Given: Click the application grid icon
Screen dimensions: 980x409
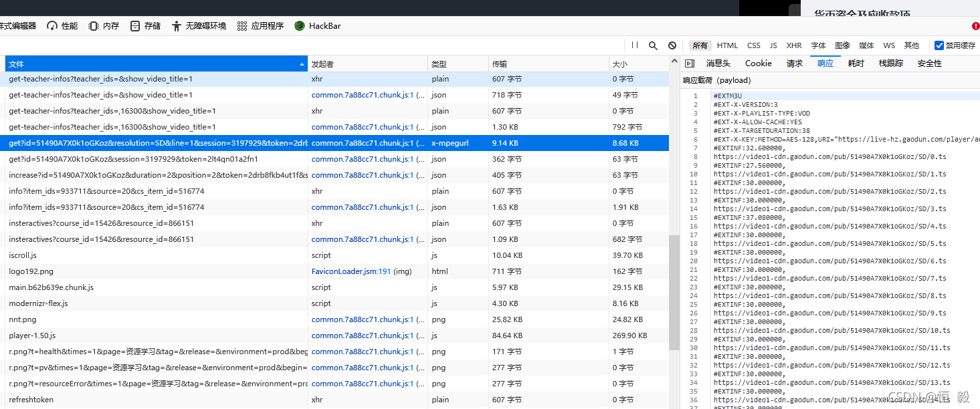Looking at the screenshot, I should tap(241, 26).
